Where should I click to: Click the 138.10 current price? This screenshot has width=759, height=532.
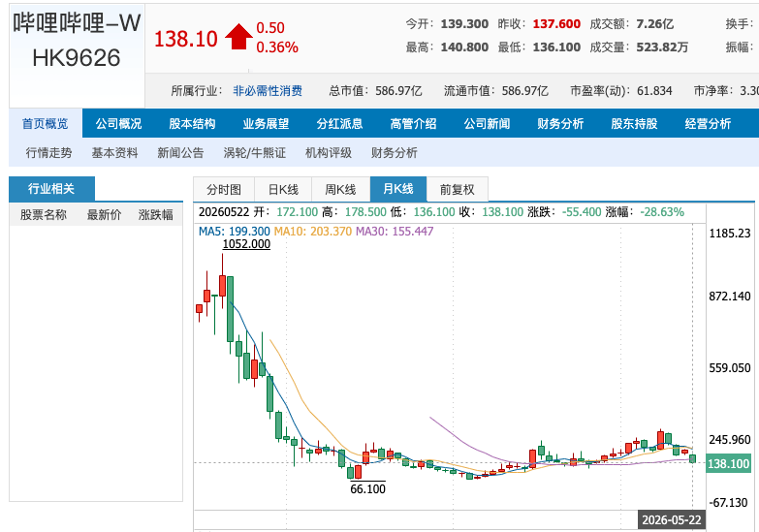186,39
